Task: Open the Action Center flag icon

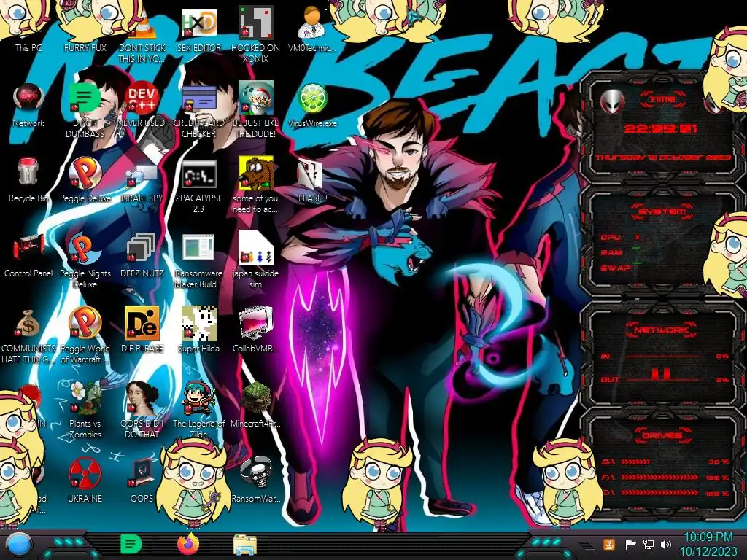Action: point(630,544)
